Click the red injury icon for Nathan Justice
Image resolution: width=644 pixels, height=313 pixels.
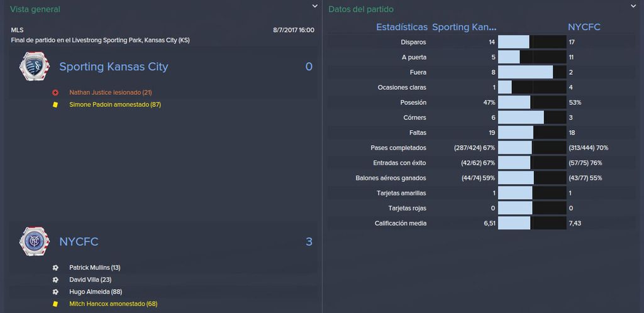coord(55,93)
